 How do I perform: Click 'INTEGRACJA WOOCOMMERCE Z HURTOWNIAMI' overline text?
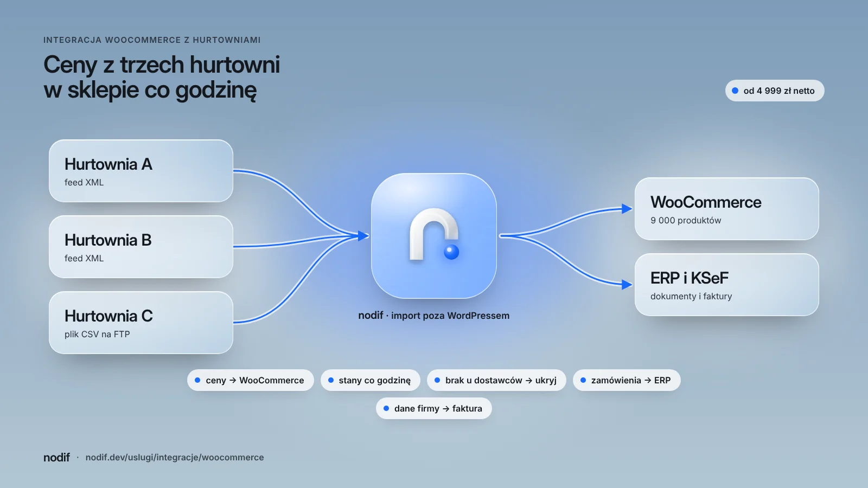152,40
